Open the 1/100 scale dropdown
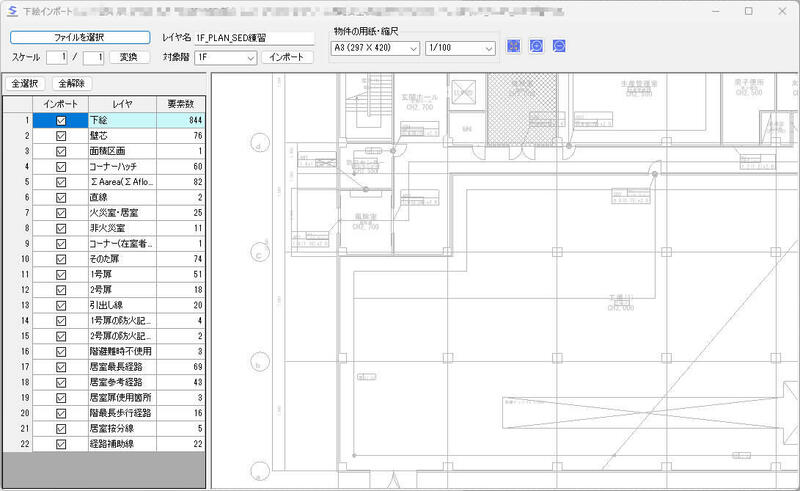Screen dimensions: 800x491 [460, 48]
